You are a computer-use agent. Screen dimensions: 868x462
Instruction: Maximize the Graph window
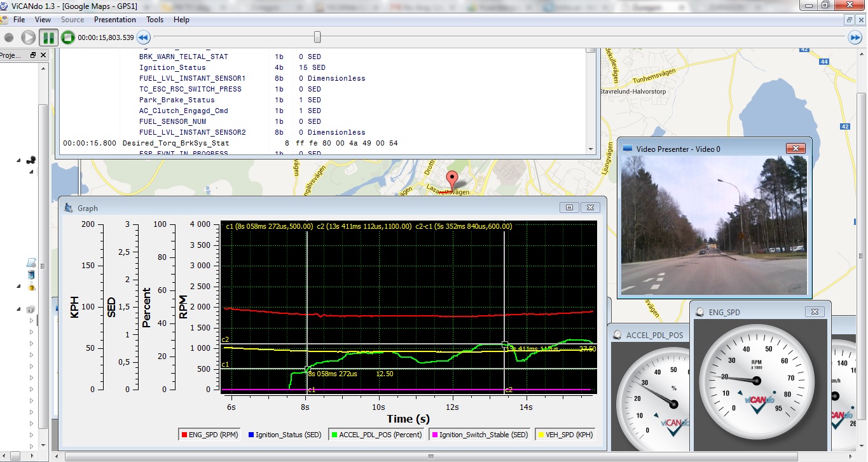point(570,207)
